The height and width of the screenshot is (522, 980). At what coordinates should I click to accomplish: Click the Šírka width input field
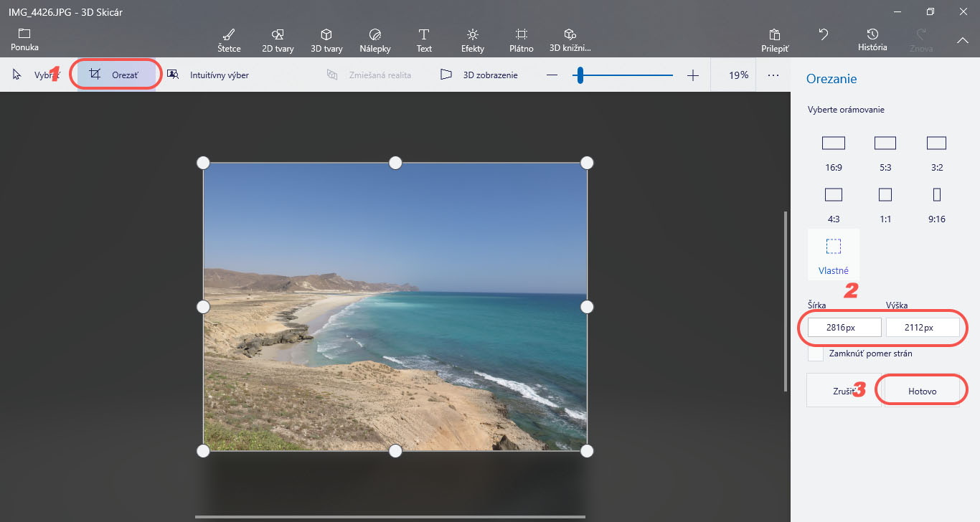844,328
